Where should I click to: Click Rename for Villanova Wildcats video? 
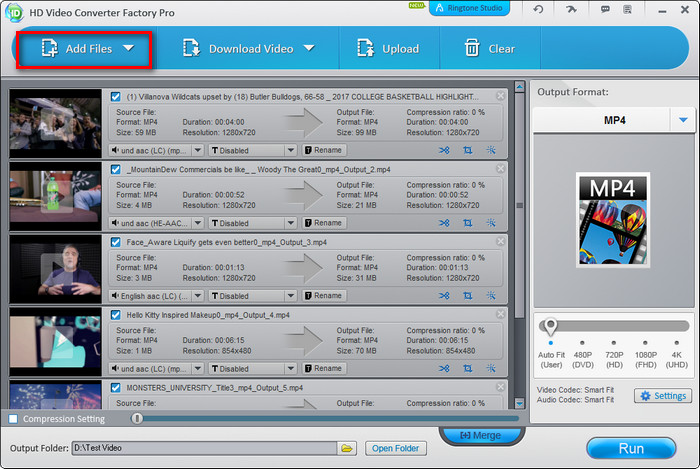point(324,150)
